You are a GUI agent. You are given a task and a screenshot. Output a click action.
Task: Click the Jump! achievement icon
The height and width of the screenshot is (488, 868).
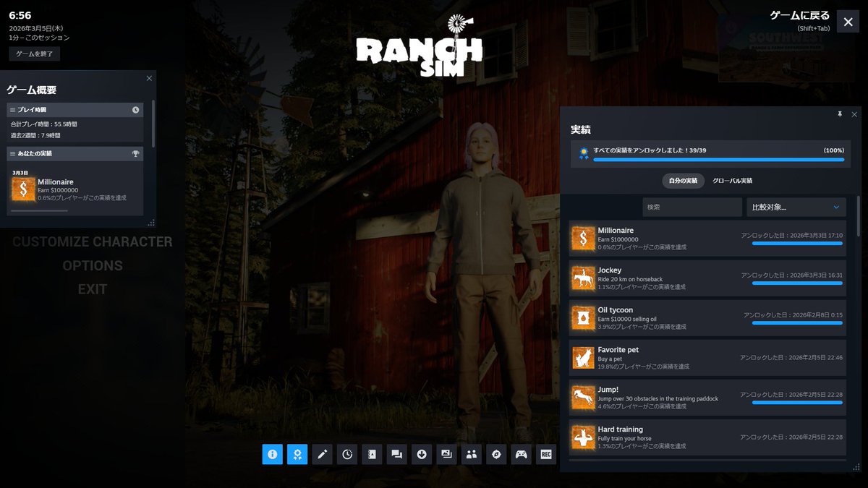tap(583, 397)
